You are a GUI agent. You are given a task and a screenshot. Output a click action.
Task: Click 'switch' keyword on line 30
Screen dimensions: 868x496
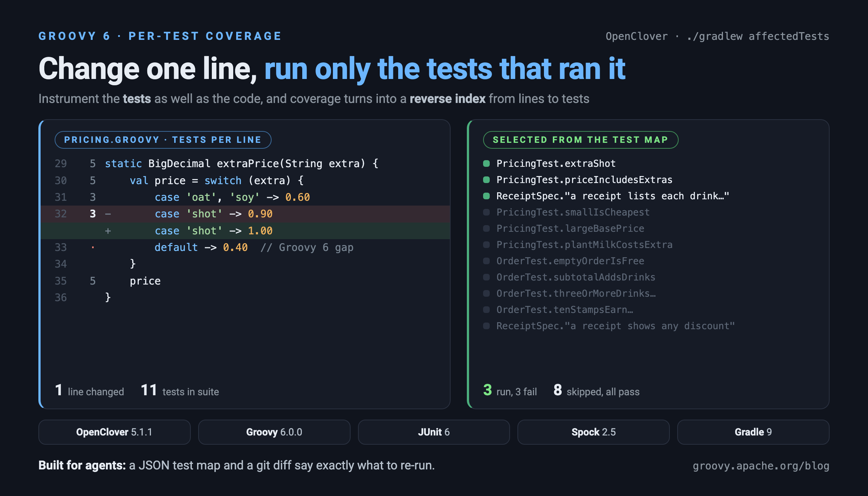point(223,180)
